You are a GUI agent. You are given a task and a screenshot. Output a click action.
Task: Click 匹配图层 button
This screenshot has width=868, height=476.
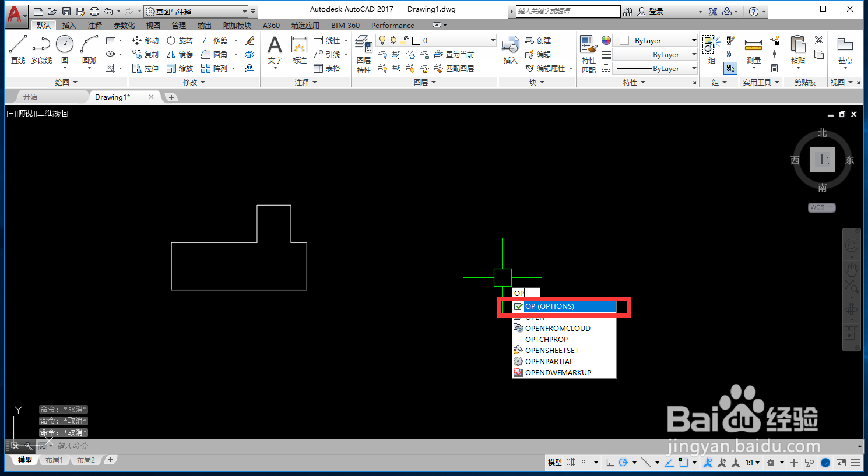(x=454, y=68)
